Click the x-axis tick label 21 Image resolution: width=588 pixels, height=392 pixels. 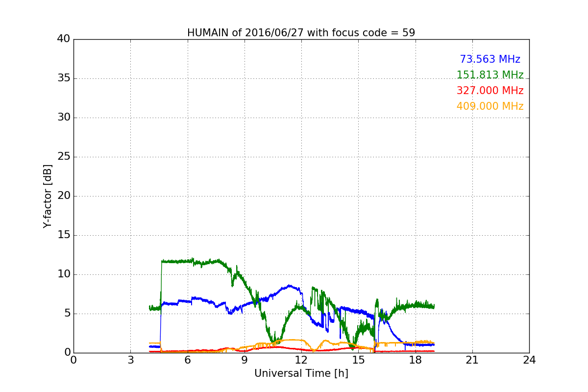click(472, 360)
